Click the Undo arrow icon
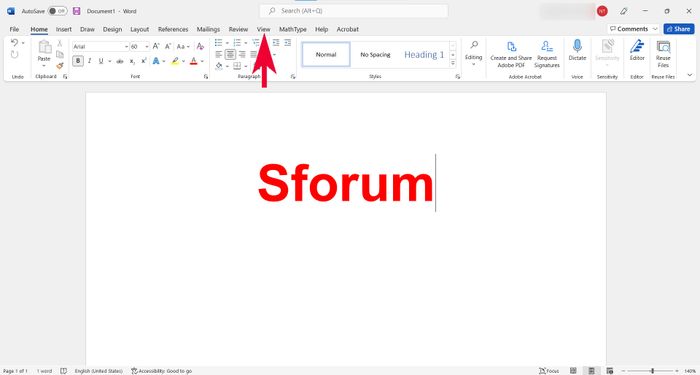 (14, 43)
